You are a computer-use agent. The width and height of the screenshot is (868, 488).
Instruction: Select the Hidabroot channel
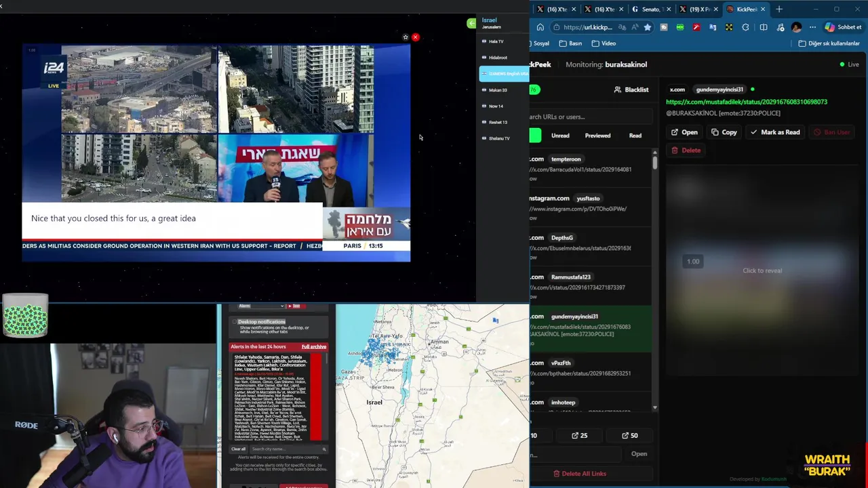click(504, 58)
